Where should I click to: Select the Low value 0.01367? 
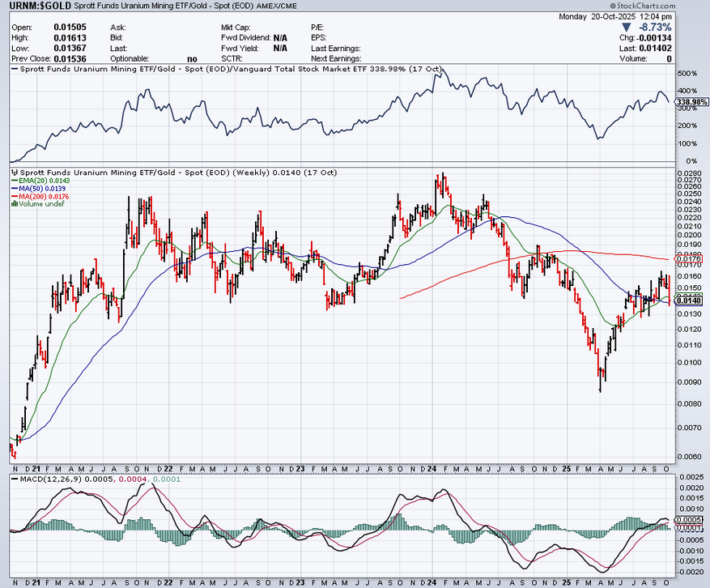click(x=70, y=48)
